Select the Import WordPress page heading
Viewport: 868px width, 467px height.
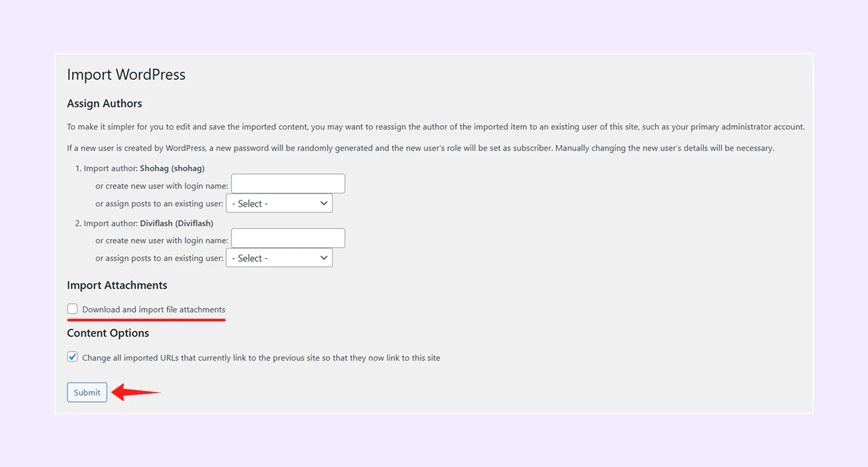(126, 74)
